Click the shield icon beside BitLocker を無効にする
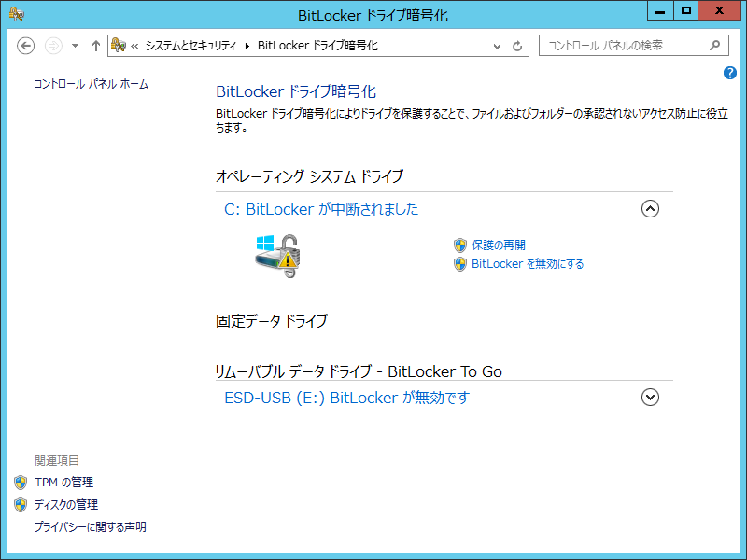The image size is (747, 560). pyautogui.click(x=460, y=264)
